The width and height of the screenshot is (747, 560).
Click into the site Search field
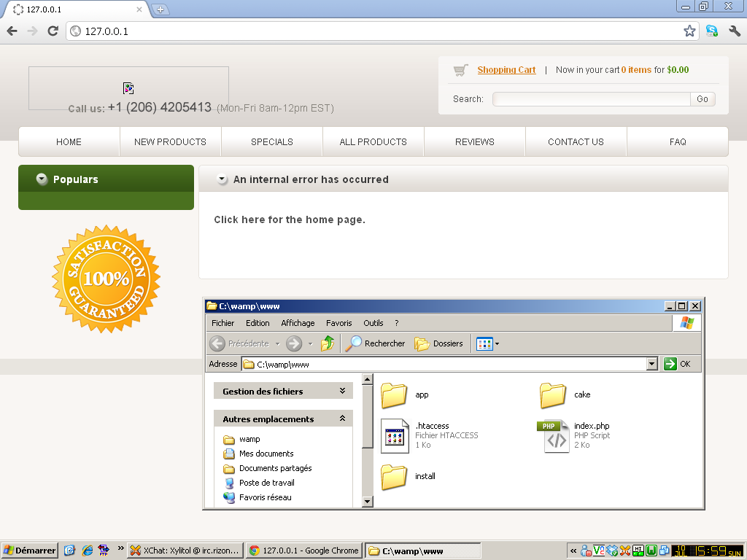coord(591,99)
